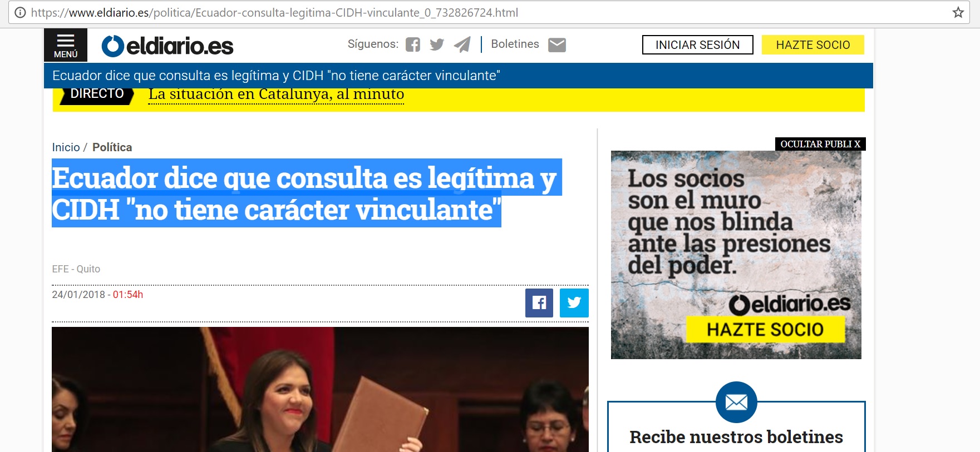Click the article's main photo

pos(320,389)
